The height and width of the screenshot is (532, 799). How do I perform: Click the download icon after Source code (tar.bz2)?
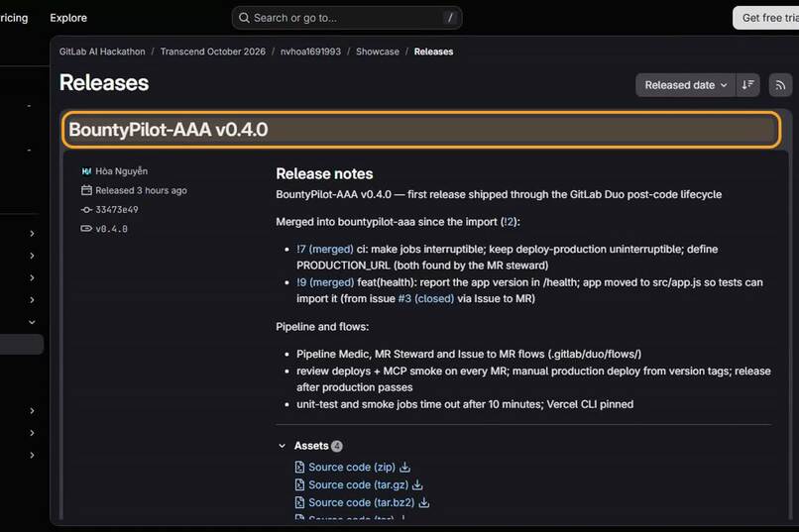point(424,502)
